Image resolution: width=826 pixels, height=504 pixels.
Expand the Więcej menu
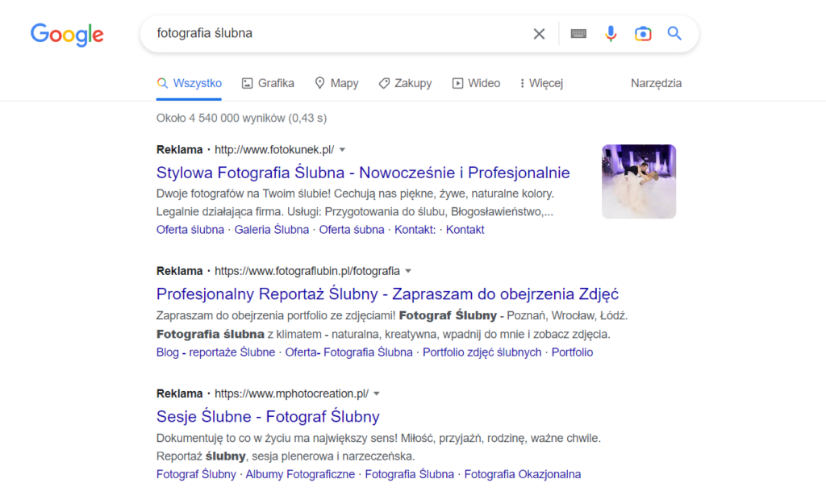click(x=541, y=83)
